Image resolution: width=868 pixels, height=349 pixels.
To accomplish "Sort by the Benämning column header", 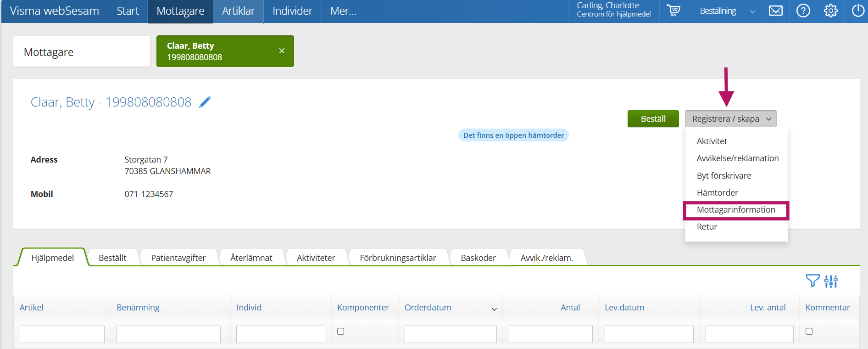I will (x=138, y=308).
